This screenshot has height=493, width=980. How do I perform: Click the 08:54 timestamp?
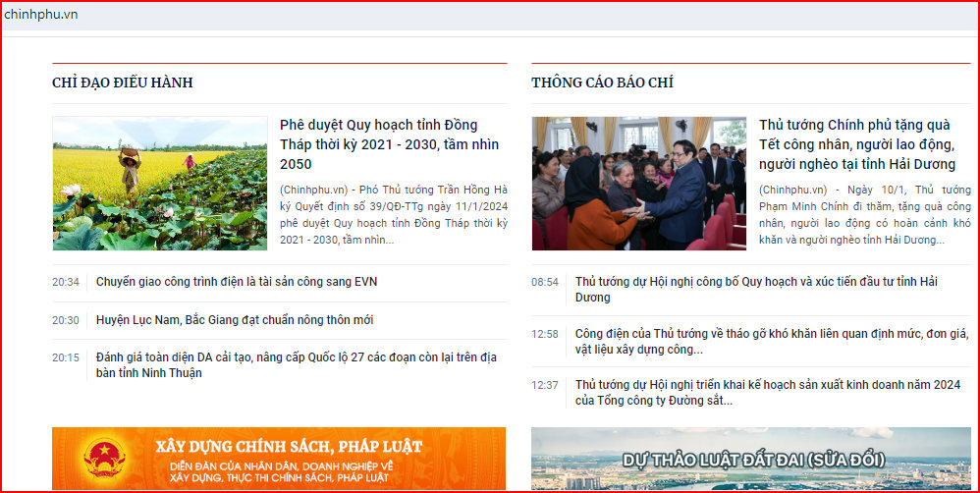(545, 283)
